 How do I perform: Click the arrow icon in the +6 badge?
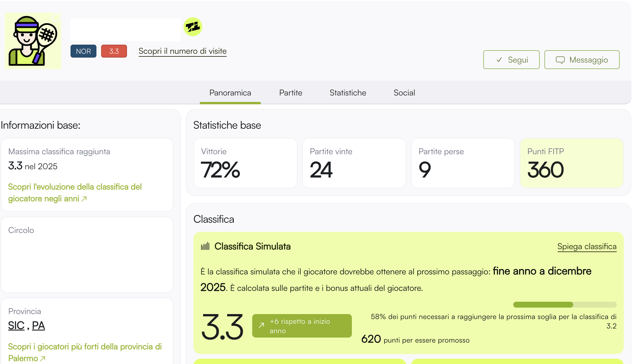261,325
